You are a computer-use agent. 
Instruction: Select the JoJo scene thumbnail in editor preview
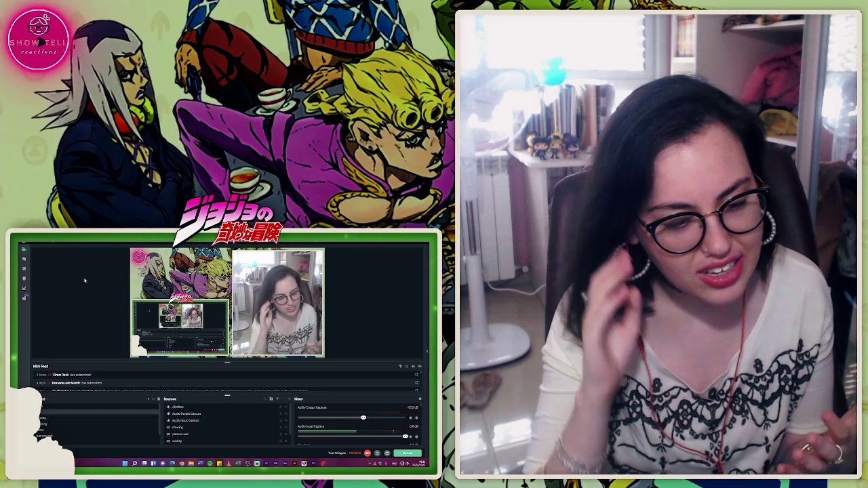click(180, 274)
